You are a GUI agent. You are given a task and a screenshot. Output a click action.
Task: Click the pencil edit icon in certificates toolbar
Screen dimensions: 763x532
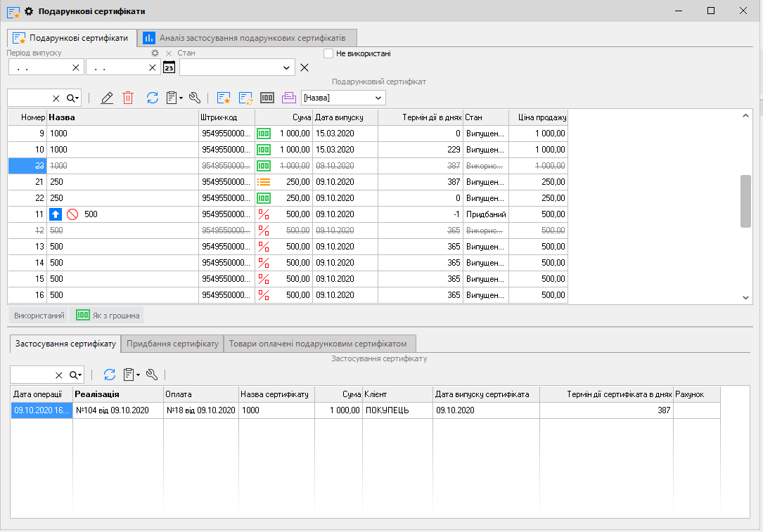[x=107, y=98]
